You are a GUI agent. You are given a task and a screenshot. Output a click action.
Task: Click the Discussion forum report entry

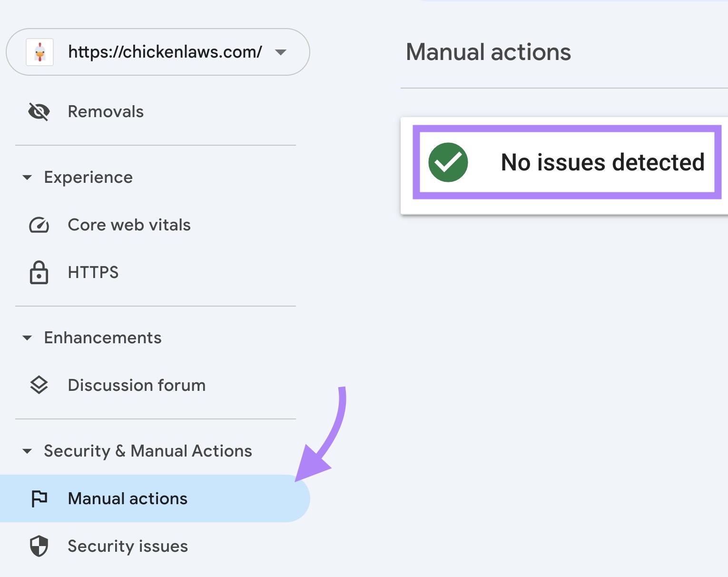(136, 385)
